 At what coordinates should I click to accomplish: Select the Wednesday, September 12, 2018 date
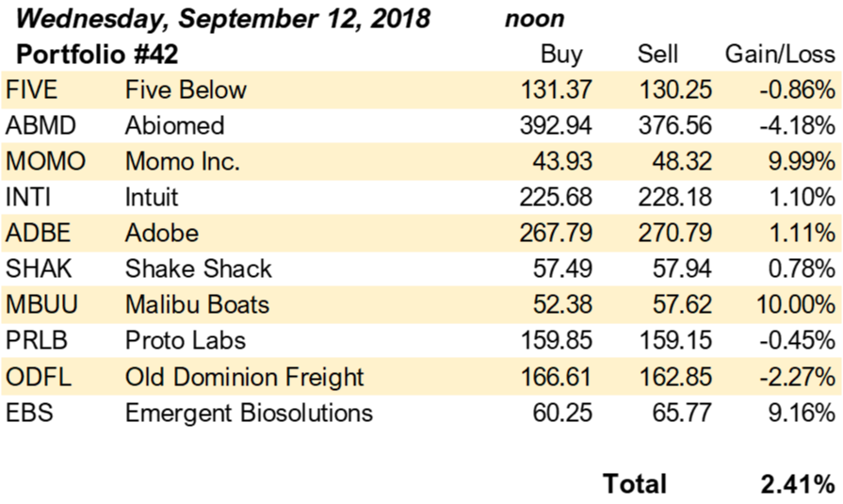pyautogui.click(x=223, y=20)
